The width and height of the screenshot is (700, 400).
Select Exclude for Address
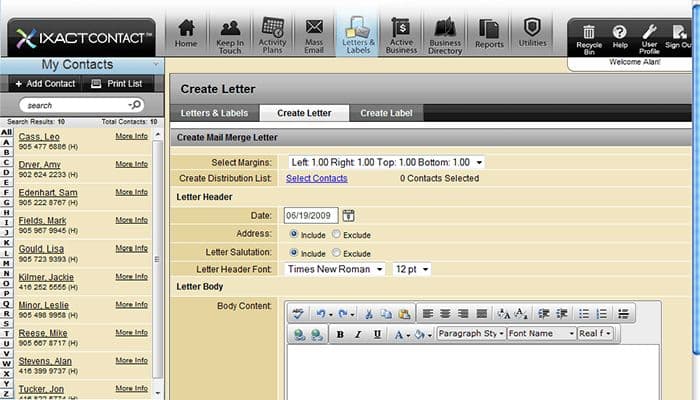(x=337, y=234)
